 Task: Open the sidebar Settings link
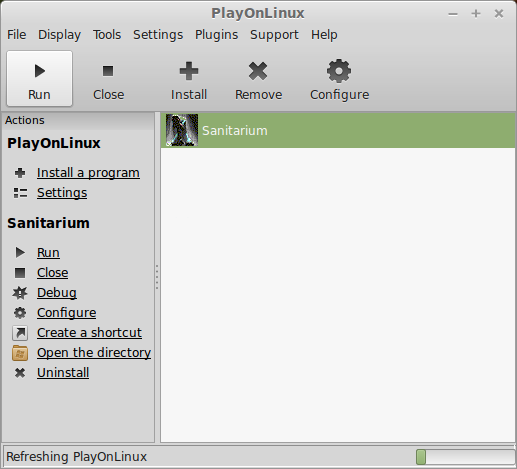click(x=62, y=193)
